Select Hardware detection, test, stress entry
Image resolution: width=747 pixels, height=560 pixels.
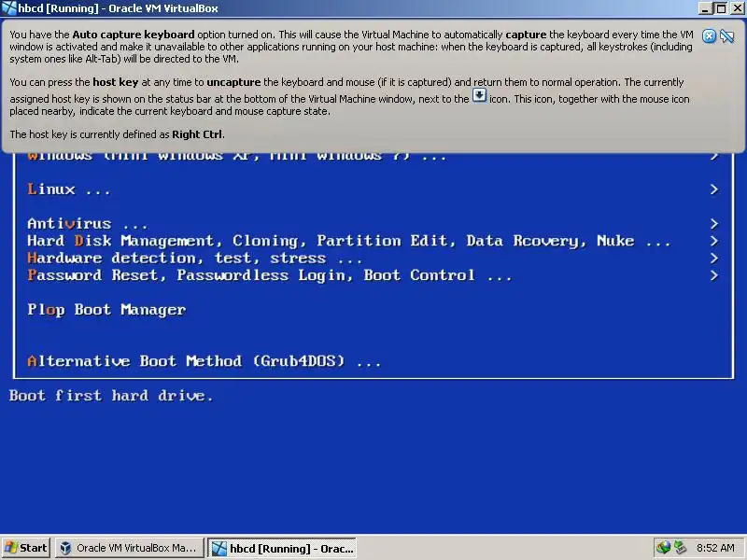[x=194, y=259]
